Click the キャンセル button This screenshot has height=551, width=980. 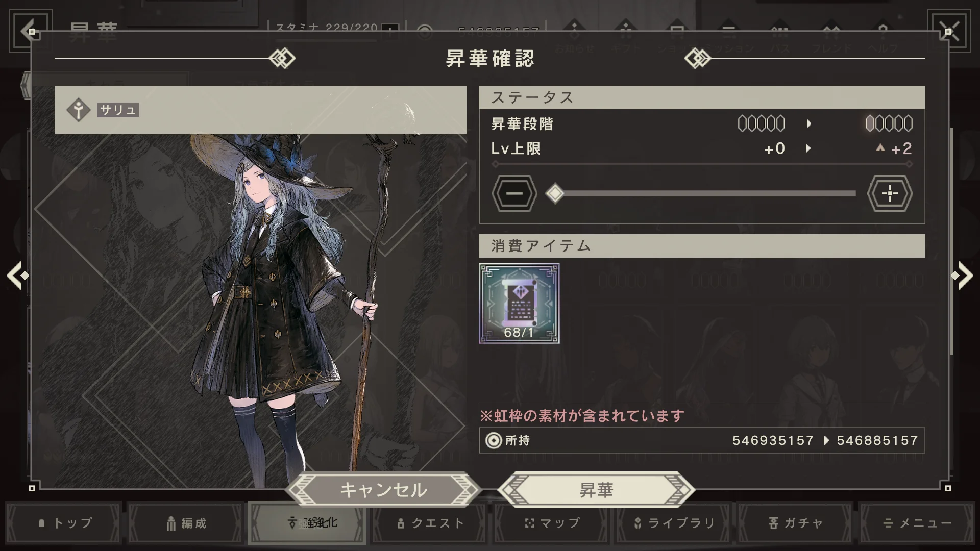click(383, 490)
